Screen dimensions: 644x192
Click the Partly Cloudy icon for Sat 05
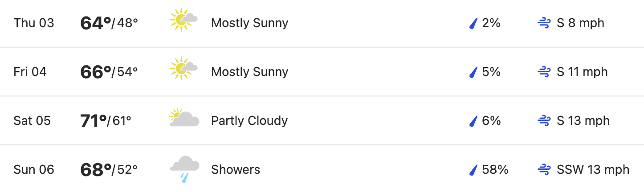click(x=184, y=118)
